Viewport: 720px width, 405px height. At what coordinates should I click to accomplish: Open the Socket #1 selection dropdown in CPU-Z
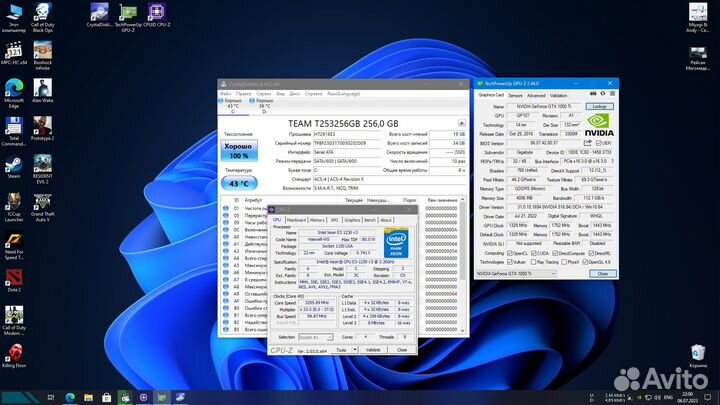pyautogui.click(x=315, y=337)
